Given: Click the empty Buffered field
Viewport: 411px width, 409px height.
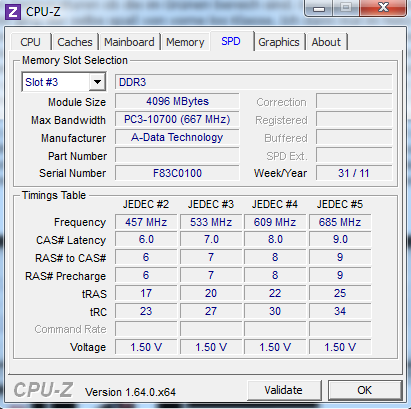Looking at the screenshot, I should [x=354, y=137].
